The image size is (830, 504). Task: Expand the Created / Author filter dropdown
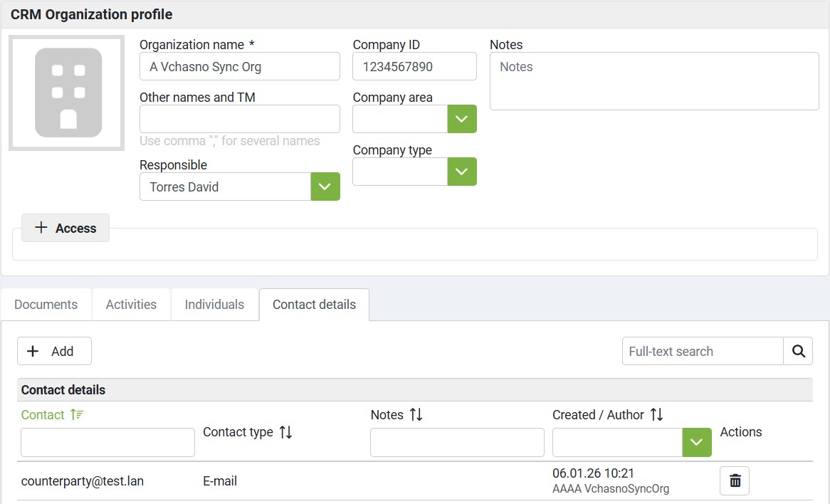click(696, 442)
